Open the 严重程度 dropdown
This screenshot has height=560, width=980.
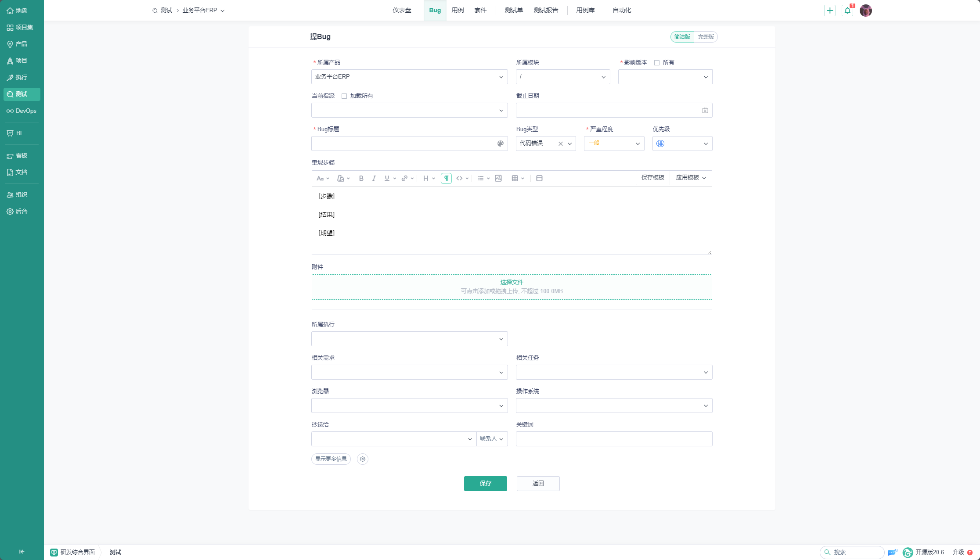coord(614,144)
